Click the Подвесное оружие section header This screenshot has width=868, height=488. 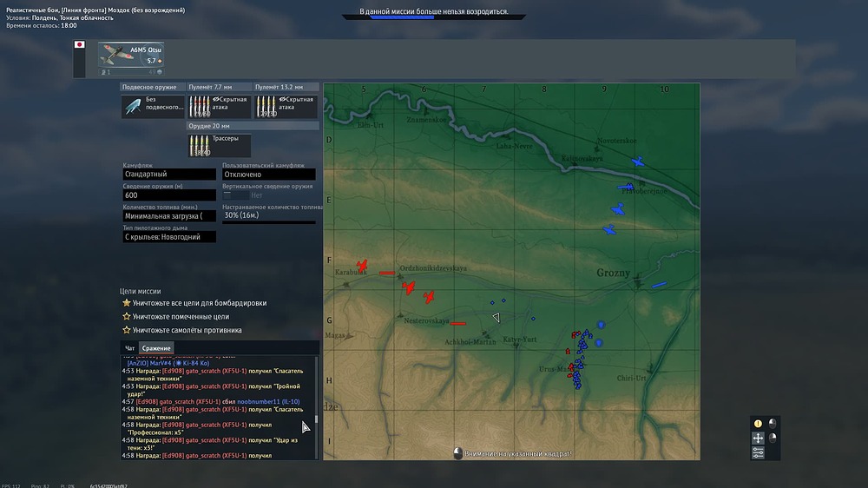153,87
